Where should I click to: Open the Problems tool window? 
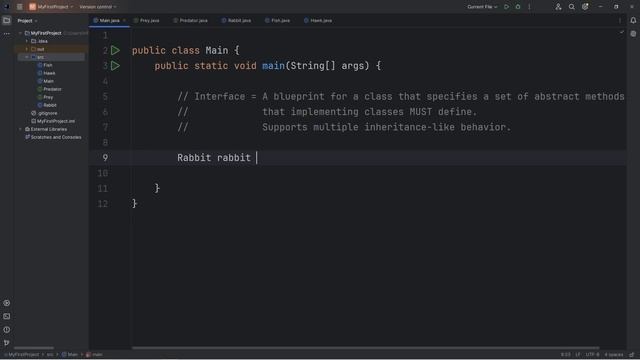point(7,329)
